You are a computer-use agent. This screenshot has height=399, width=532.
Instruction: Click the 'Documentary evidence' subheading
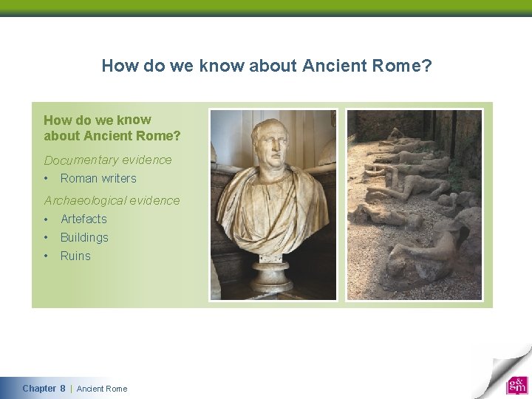pos(108,160)
